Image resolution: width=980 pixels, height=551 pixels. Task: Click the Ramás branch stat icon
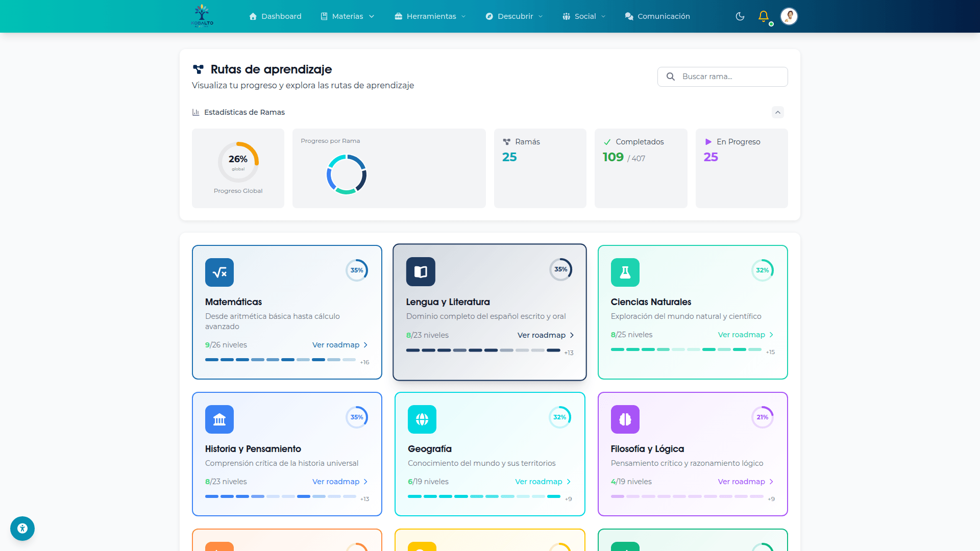pos(506,142)
